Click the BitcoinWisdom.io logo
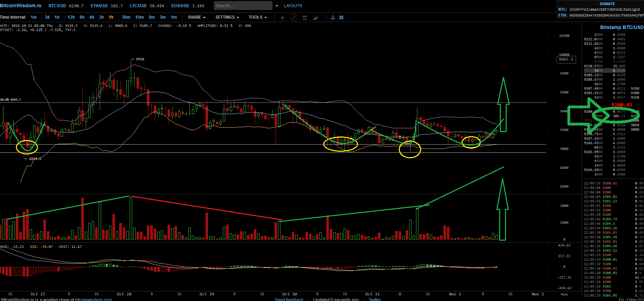Viewport: 644px width, 301px height. [21, 6]
